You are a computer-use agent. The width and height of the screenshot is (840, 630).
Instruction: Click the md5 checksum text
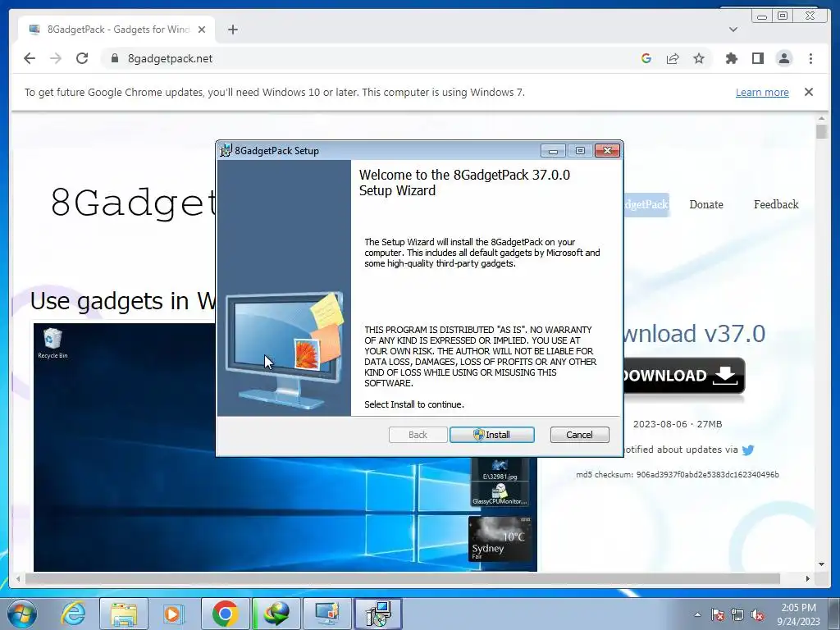(677, 475)
